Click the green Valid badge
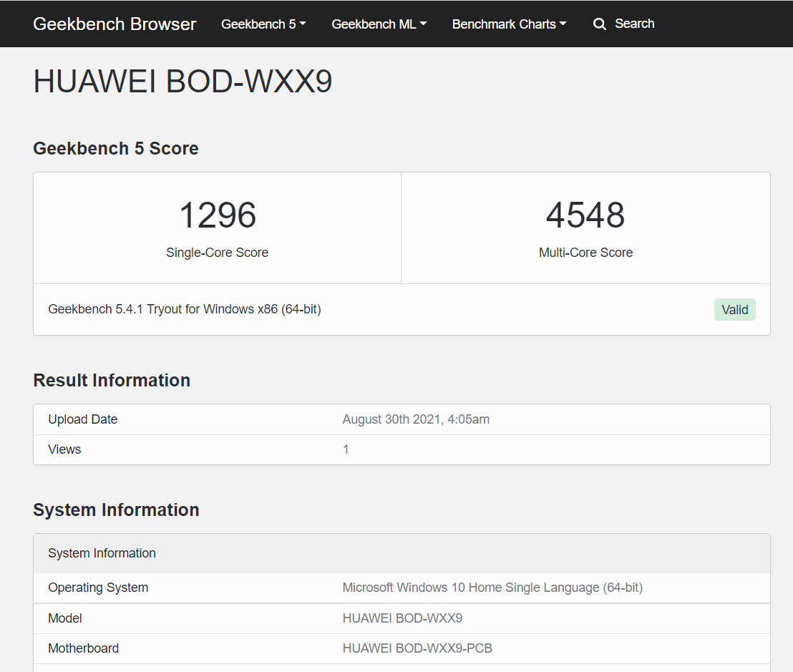The height and width of the screenshot is (672, 793). pos(734,309)
